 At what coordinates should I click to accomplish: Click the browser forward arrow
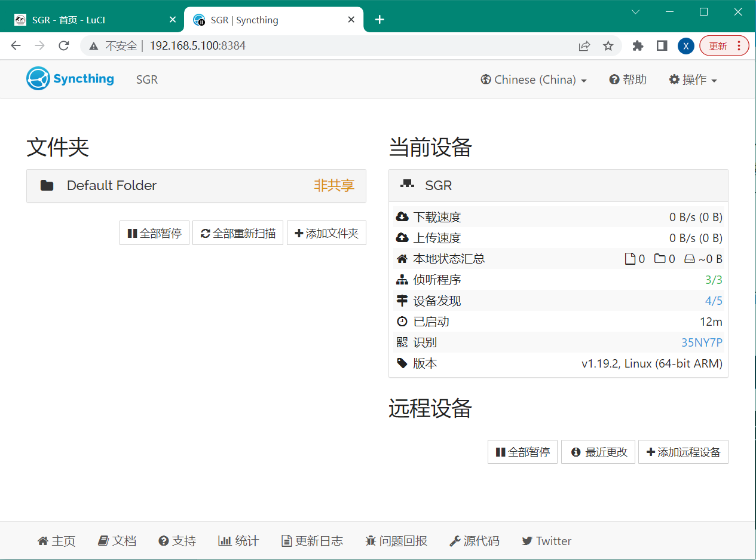(40, 46)
